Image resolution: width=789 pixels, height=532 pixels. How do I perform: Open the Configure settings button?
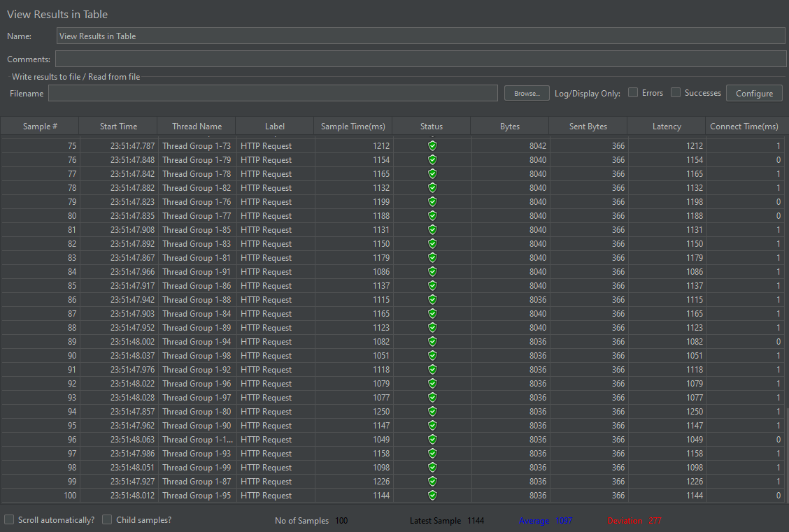click(754, 93)
